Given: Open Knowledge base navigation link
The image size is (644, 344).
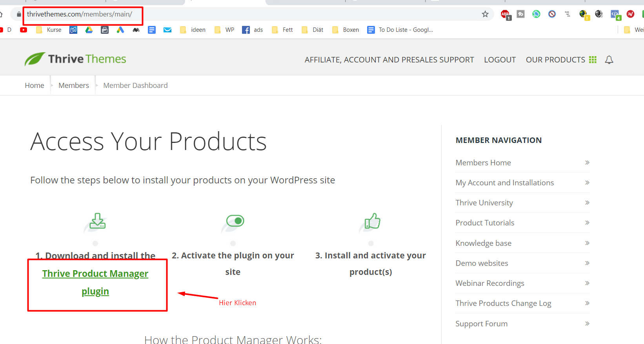Looking at the screenshot, I should pos(522,243).
